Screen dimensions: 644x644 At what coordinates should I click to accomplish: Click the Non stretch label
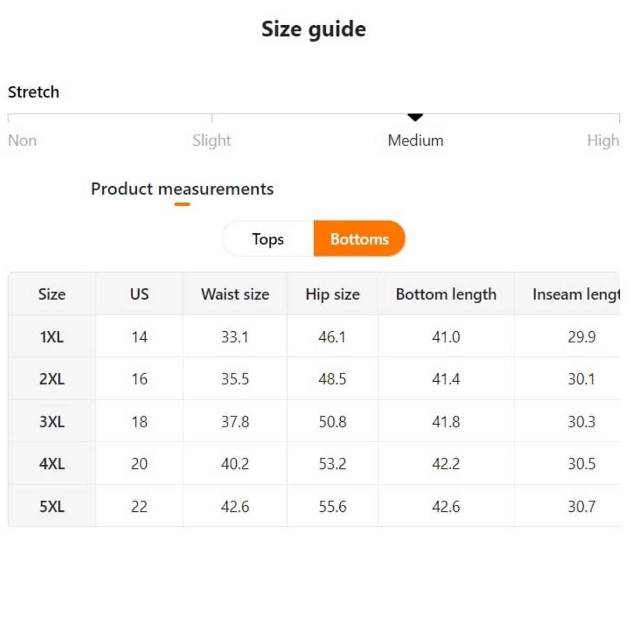[23, 141]
